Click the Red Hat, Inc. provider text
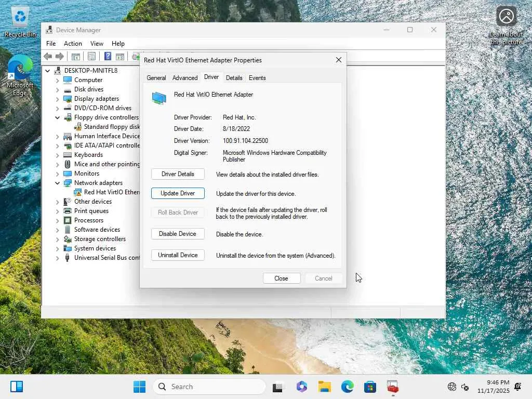 pyautogui.click(x=239, y=117)
